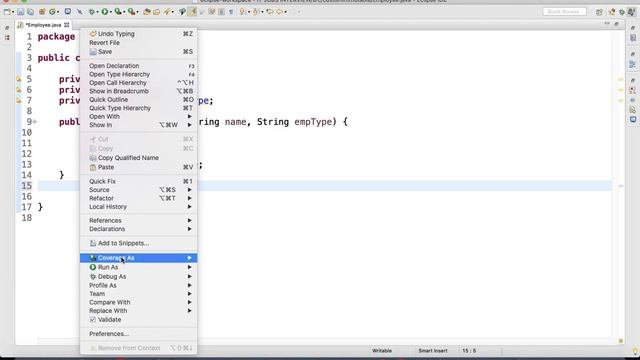Toggle Skip All Breakpoints toolbar button
The width and height of the screenshot is (640, 360).
[x=80, y=12]
